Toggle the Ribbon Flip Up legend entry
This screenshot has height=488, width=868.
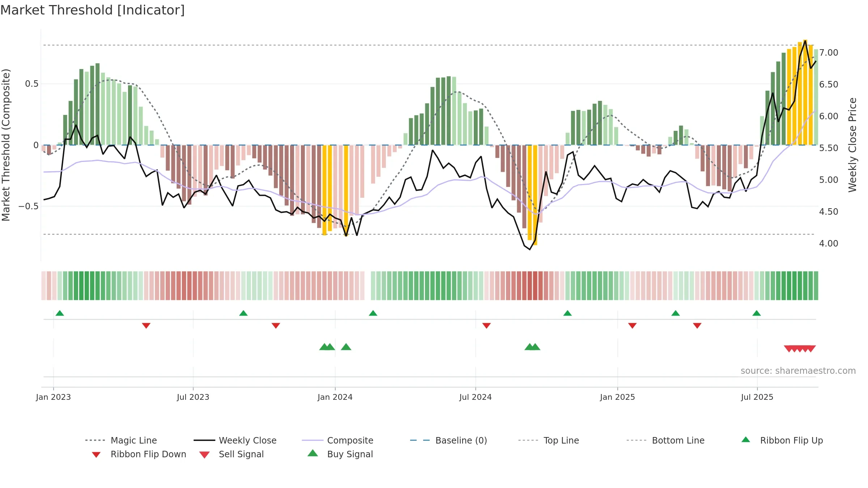click(x=782, y=440)
